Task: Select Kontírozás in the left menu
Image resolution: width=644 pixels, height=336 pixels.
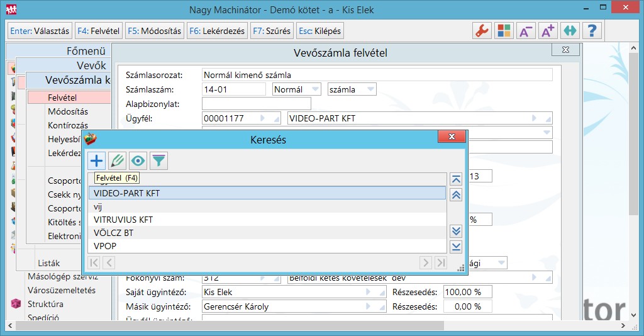Action: click(x=68, y=125)
